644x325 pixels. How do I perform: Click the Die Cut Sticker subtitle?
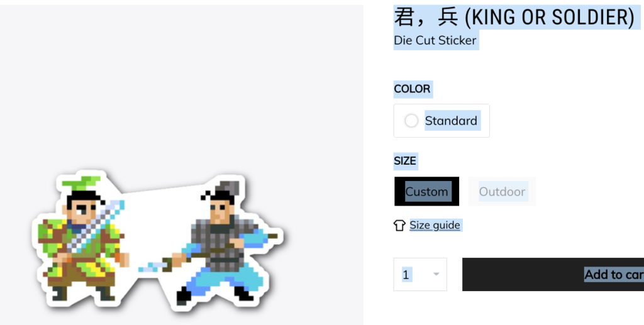click(x=435, y=40)
